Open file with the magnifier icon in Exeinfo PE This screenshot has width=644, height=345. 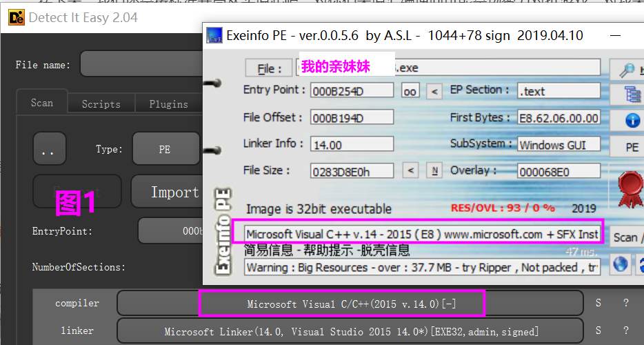pyautogui.click(x=627, y=70)
